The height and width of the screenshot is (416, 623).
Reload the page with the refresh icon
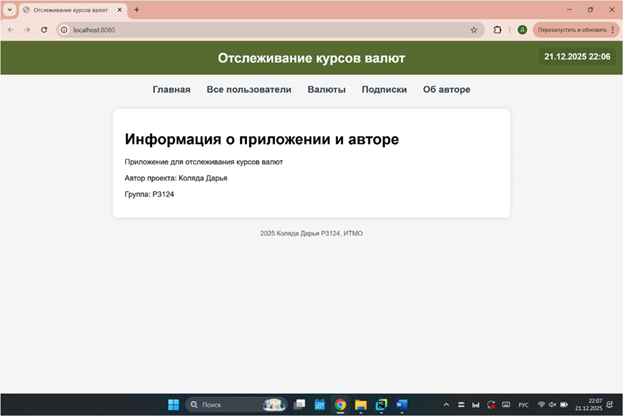point(44,30)
